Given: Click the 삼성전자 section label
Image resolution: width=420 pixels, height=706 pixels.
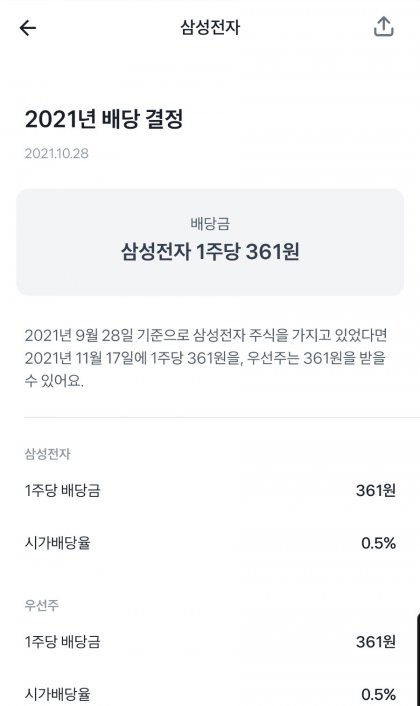Looking at the screenshot, I should click(x=47, y=454).
